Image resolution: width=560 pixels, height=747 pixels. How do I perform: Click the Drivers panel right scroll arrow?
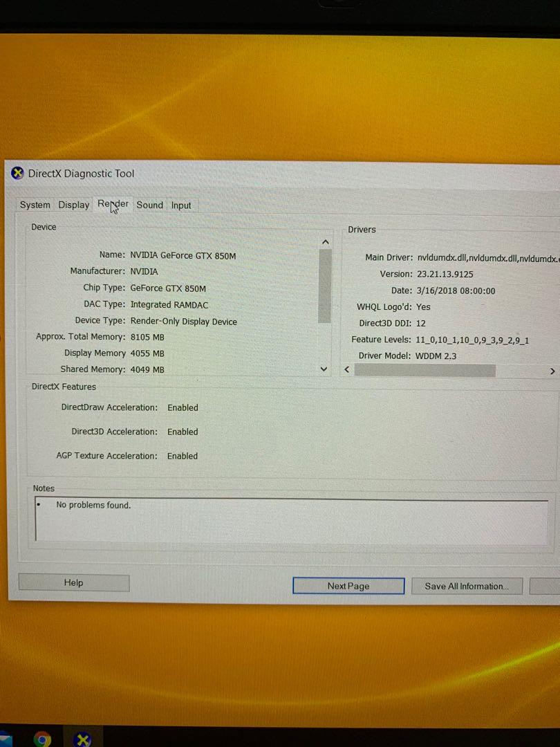tap(552, 371)
